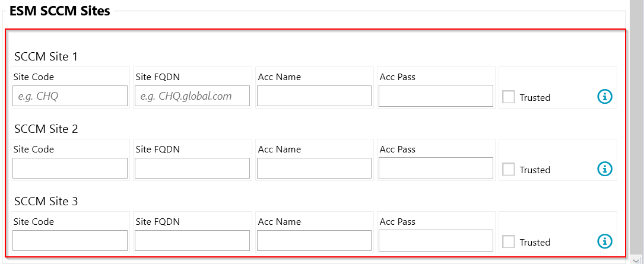
Task: Click the vertical scrollbar track
Action: click(636, 128)
